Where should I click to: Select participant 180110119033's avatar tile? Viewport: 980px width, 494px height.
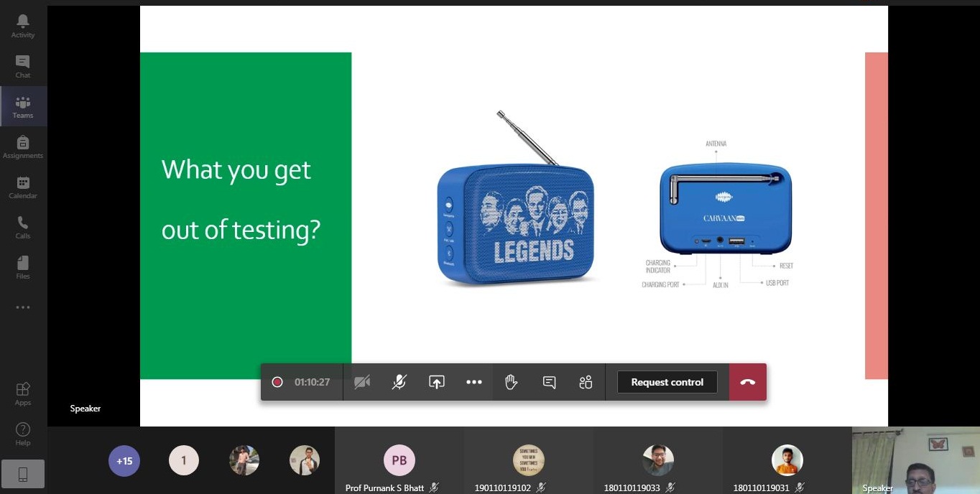(658, 461)
